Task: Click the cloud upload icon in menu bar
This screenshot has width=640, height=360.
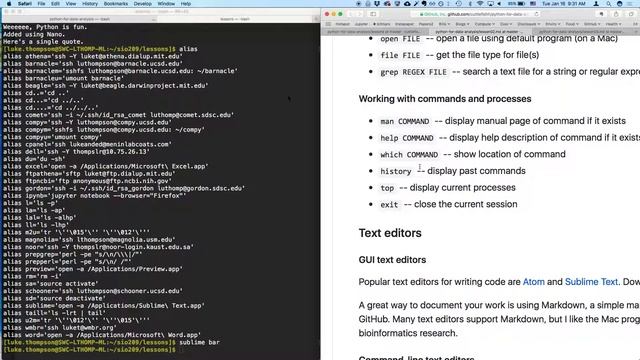Action: pyautogui.click(x=407, y=4)
